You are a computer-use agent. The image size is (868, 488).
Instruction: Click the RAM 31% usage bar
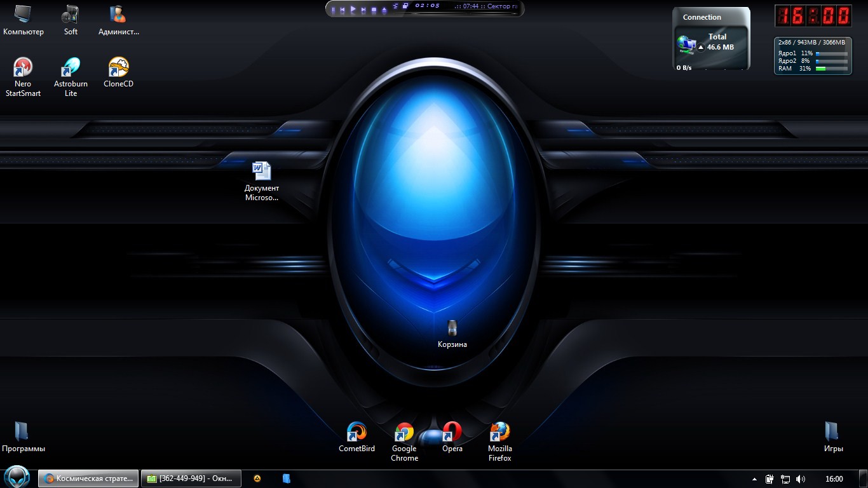[831, 68]
